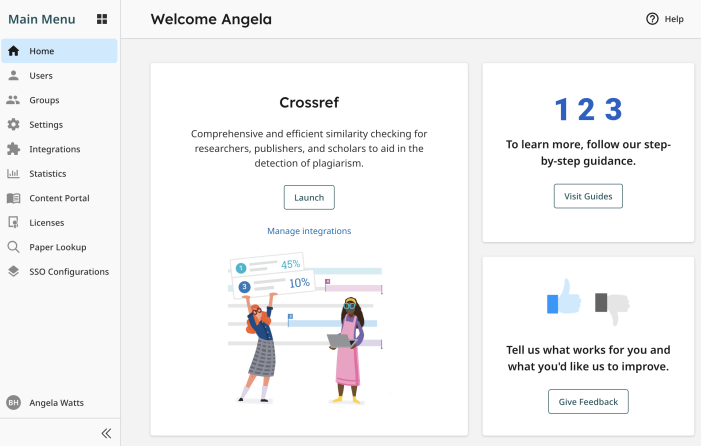Collapse the sidebar with double chevron

point(106,433)
